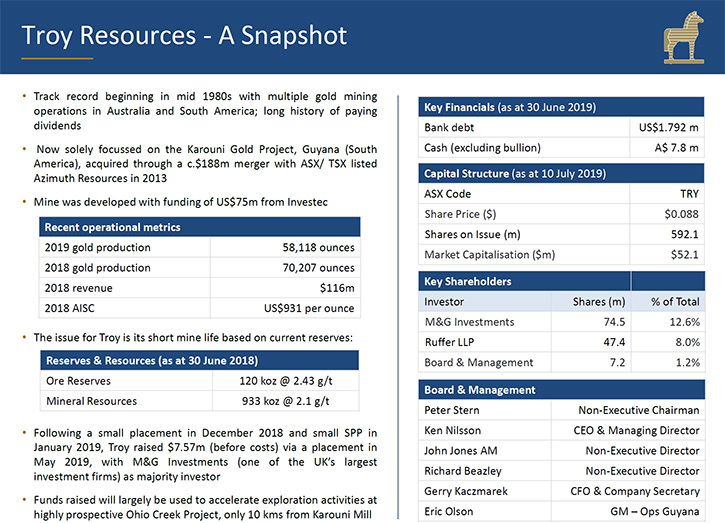
Task: Click the '1.2%' percentage value
Action: coord(688,363)
